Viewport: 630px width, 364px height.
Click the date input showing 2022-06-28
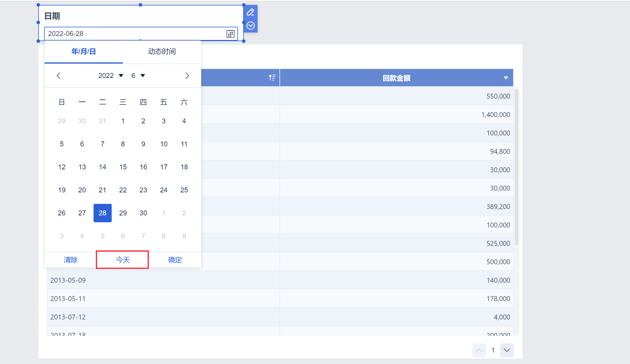pyautogui.click(x=141, y=34)
